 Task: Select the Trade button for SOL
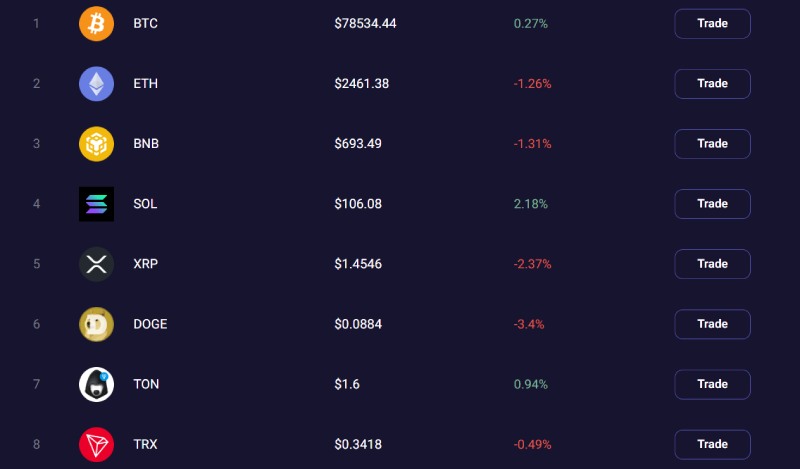click(x=712, y=204)
